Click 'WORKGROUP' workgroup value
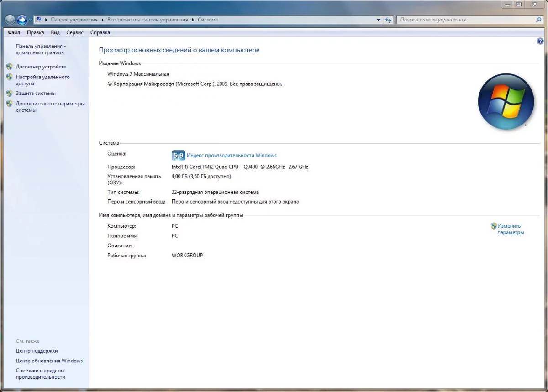Screen dimensions: 548x392 pyautogui.click(x=187, y=256)
